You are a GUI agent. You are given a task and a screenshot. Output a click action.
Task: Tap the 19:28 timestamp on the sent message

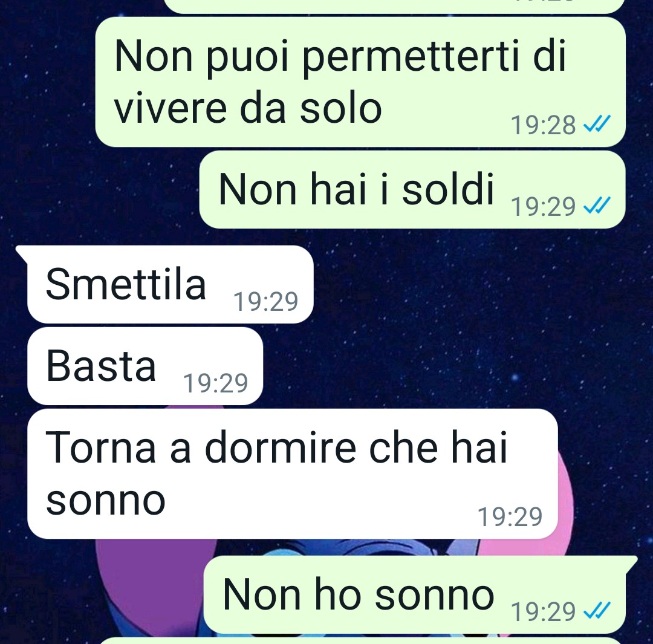pyautogui.click(x=543, y=125)
